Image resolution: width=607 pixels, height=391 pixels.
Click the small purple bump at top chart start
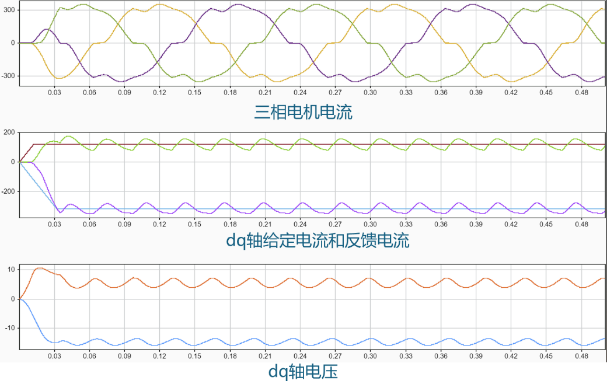pos(46,29)
